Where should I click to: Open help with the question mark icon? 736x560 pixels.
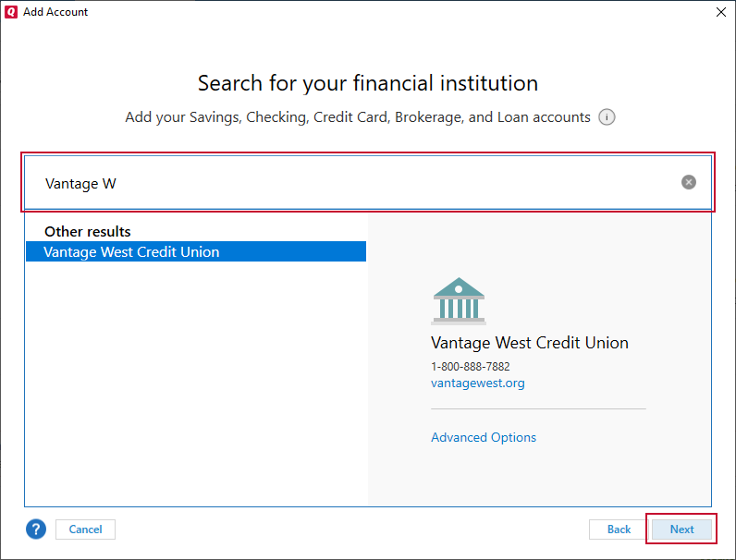[x=36, y=530]
